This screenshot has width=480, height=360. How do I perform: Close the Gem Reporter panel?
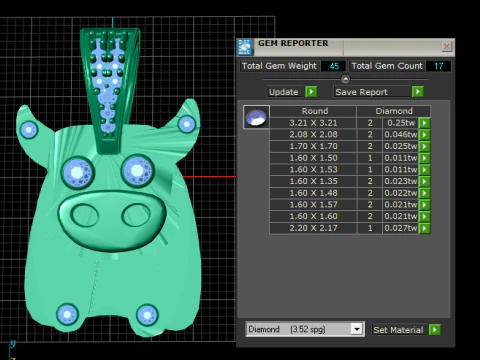click(447, 46)
